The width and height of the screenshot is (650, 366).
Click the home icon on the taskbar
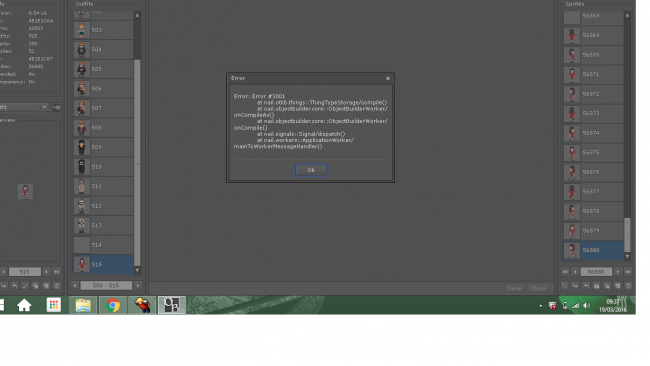tap(24, 305)
